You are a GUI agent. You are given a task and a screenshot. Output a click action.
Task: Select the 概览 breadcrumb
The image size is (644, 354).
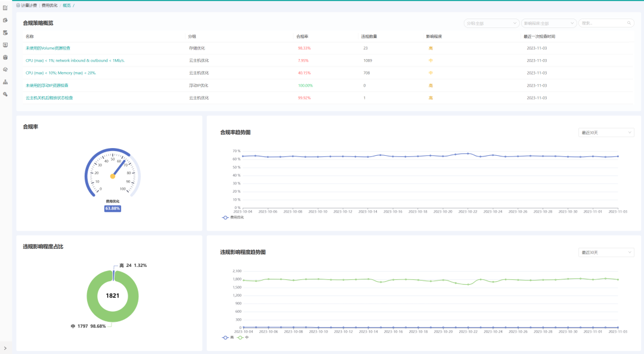[67, 5]
